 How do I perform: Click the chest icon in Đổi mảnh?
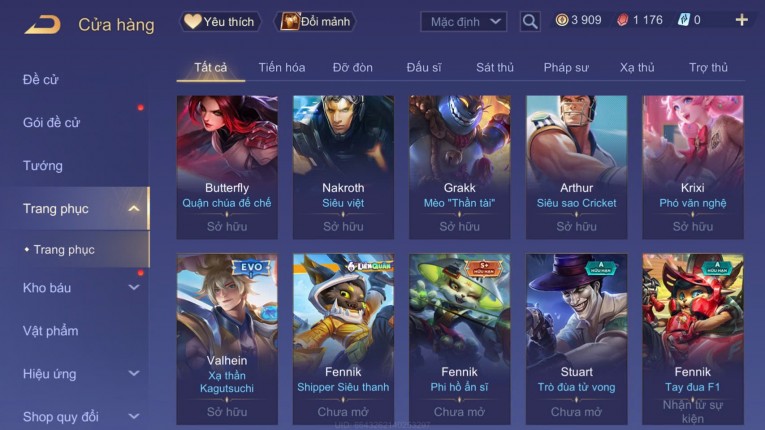[290, 21]
